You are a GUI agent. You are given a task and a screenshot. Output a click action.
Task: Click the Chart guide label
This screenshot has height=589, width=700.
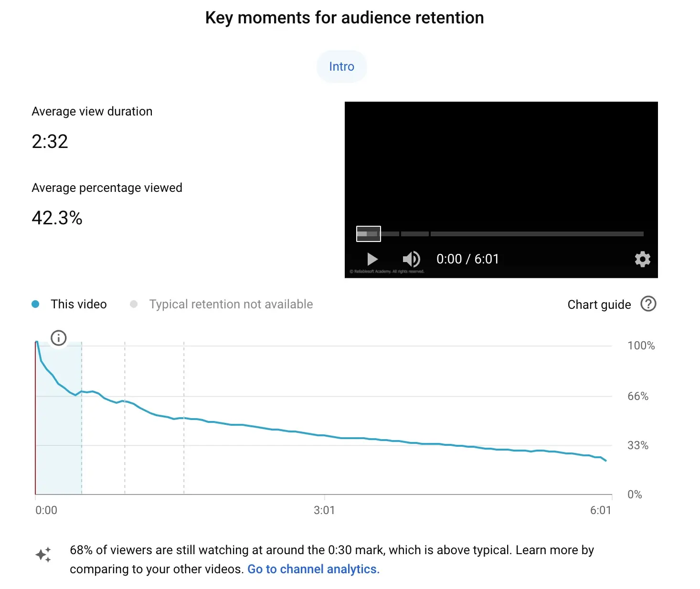click(x=599, y=305)
